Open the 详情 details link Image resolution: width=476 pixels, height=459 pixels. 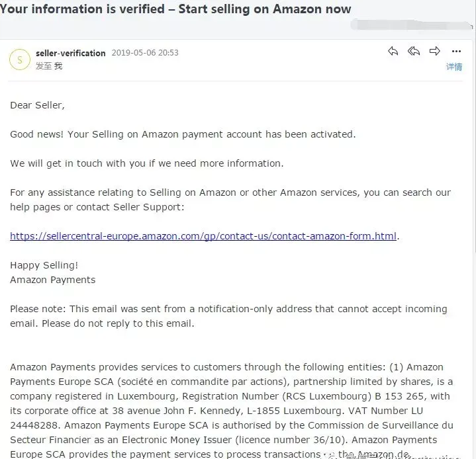[454, 66]
